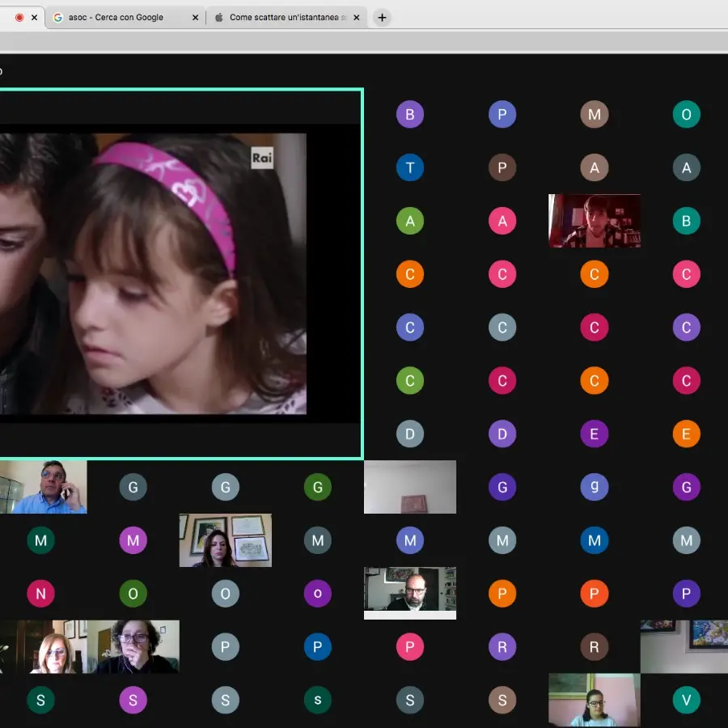Click the lowercase g participant avatar
Image resolution: width=728 pixels, height=728 pixels.
[x=594, y=487]
